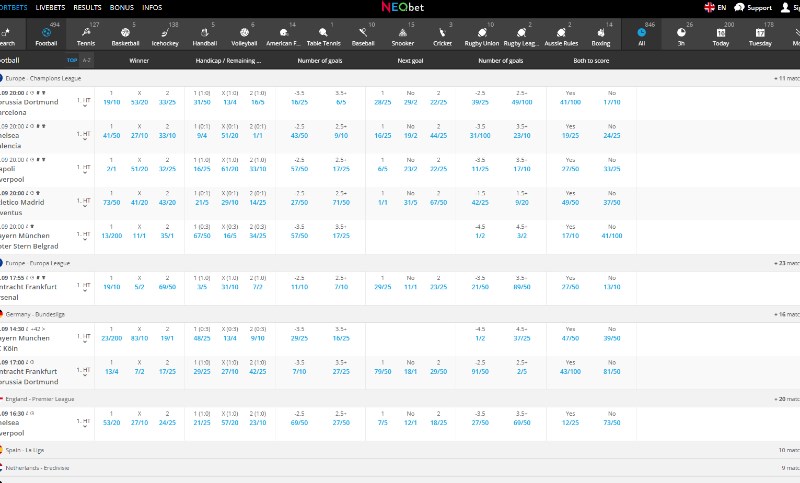The height and width of the screenshot is (483, 800).
Task: Filter matches to Today calendar icon
Action: 720,35
